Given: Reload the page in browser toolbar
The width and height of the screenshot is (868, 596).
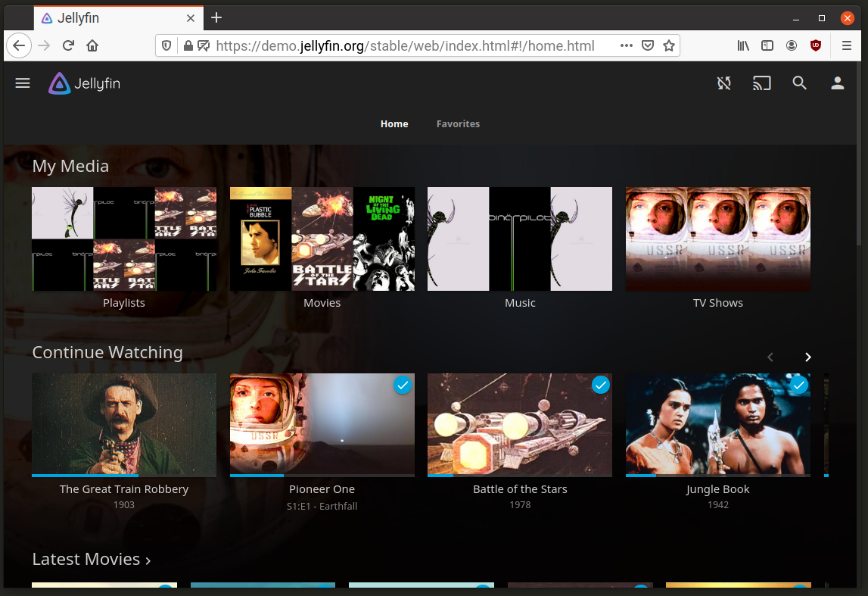Looking at the screenshot, I should tap(68, 45).
